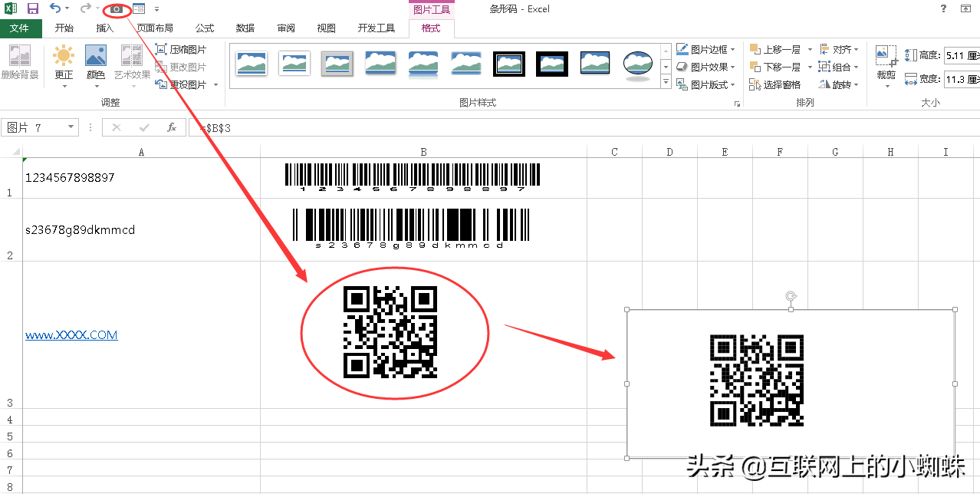Switch to the Review (审阅) tab
980x494 pixels.
coord(286,28)
